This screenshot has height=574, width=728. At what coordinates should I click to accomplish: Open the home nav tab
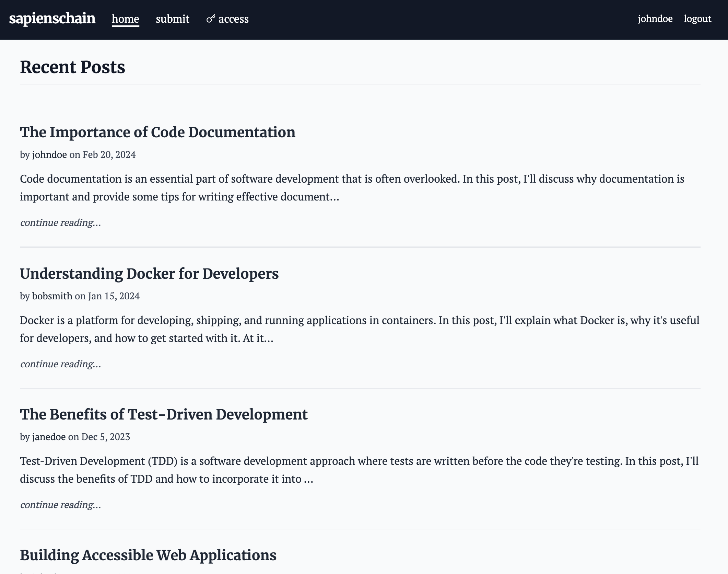126,19
